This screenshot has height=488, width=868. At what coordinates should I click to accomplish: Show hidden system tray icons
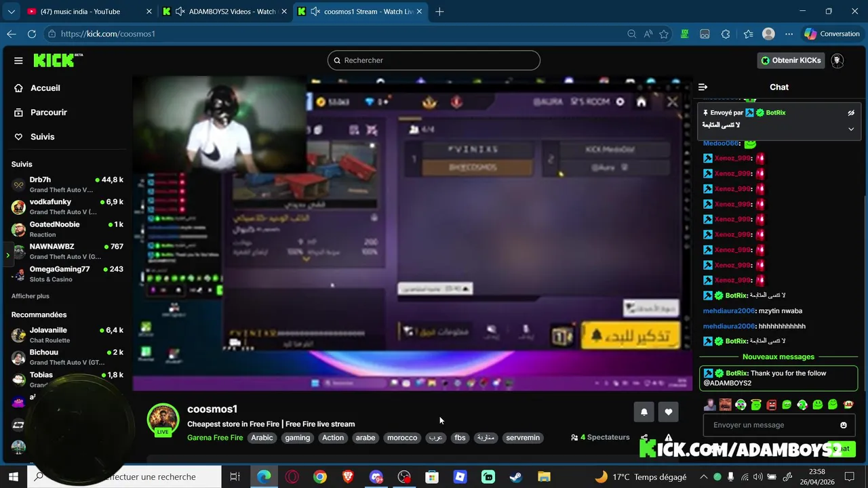pyautogui.click(x=703, y=476)
